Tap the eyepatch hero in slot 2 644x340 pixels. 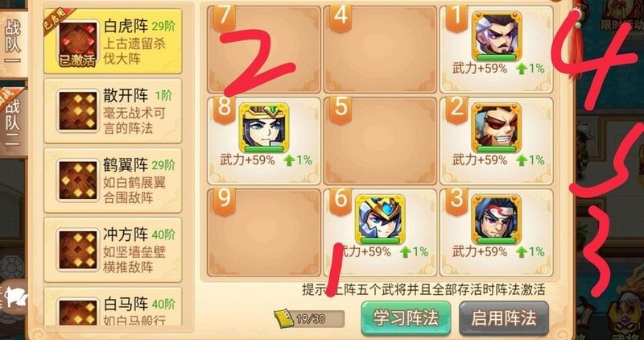pos(497,127)
